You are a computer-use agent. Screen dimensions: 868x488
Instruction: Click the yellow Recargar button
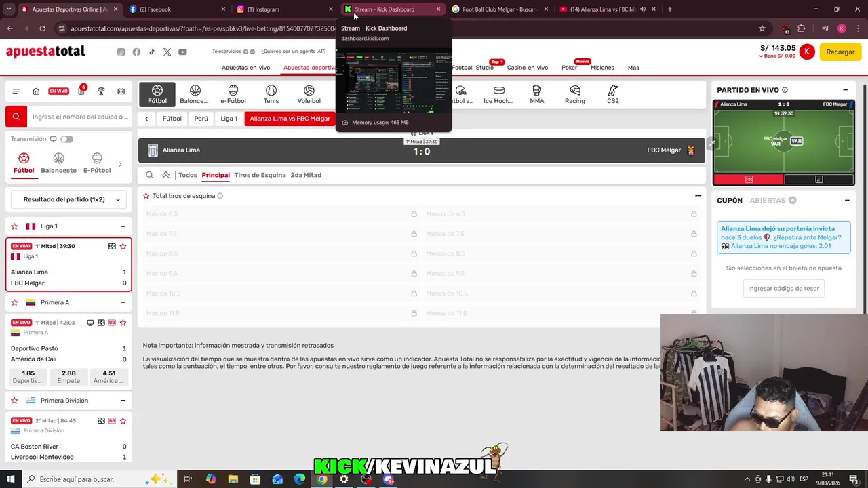click(840, 52)
